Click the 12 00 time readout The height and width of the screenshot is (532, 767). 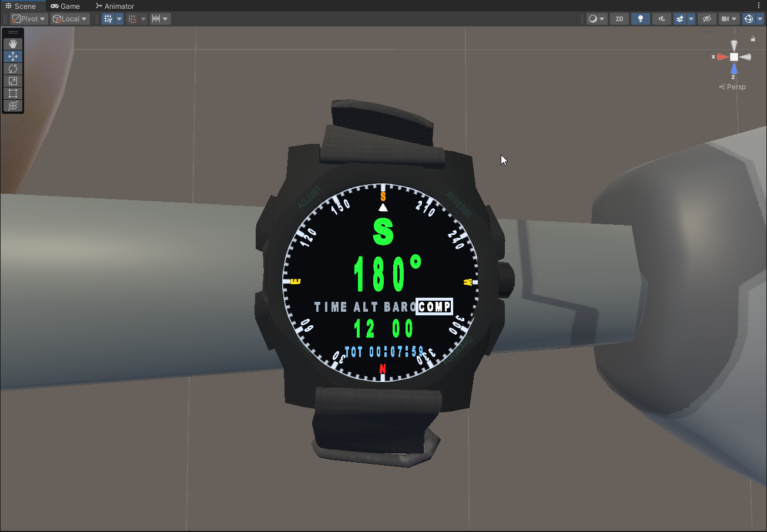click(x=384, y=329)
